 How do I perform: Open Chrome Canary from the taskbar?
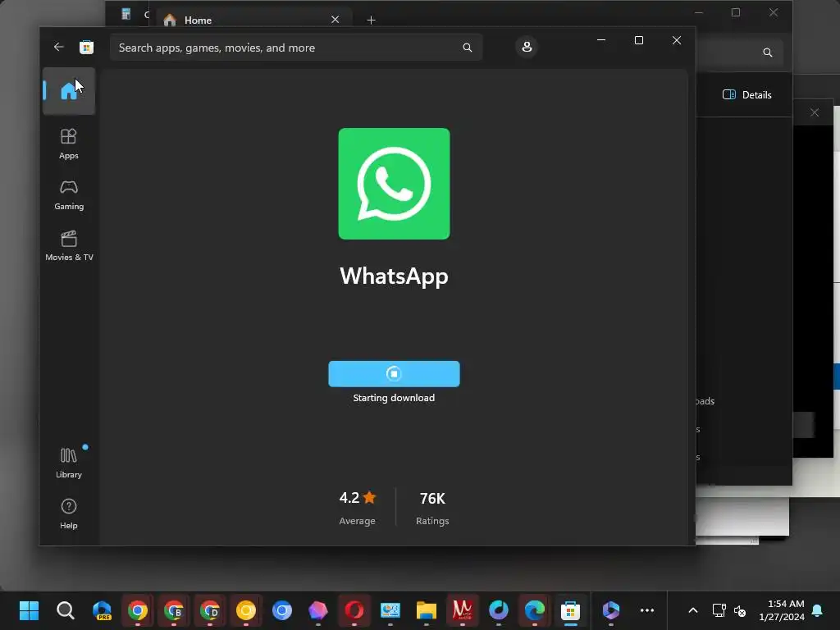coord(246,610)
